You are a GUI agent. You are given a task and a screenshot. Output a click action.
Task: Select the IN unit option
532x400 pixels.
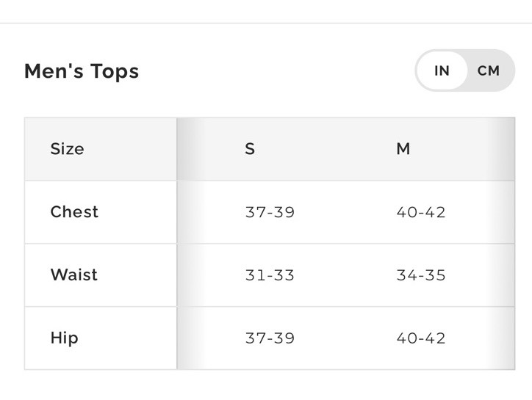click(442, 71)
